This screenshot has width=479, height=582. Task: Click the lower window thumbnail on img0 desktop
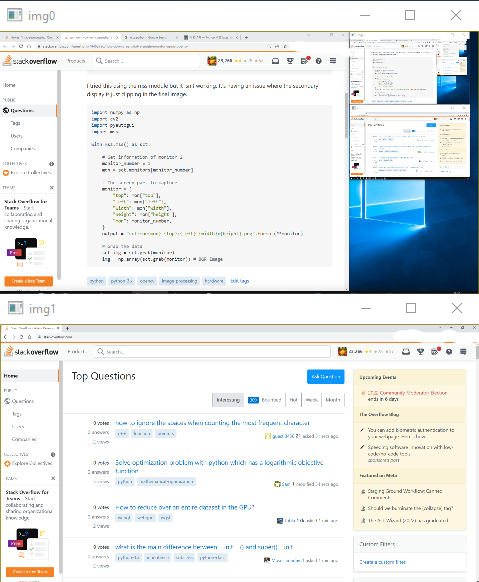(410, 141)
